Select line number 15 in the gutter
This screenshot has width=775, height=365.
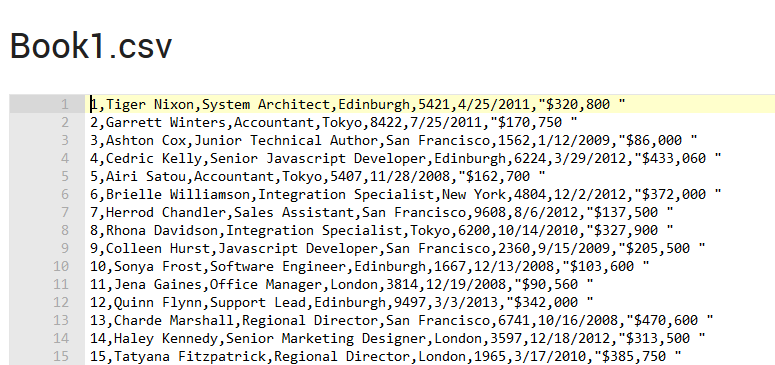click(61, 357)
